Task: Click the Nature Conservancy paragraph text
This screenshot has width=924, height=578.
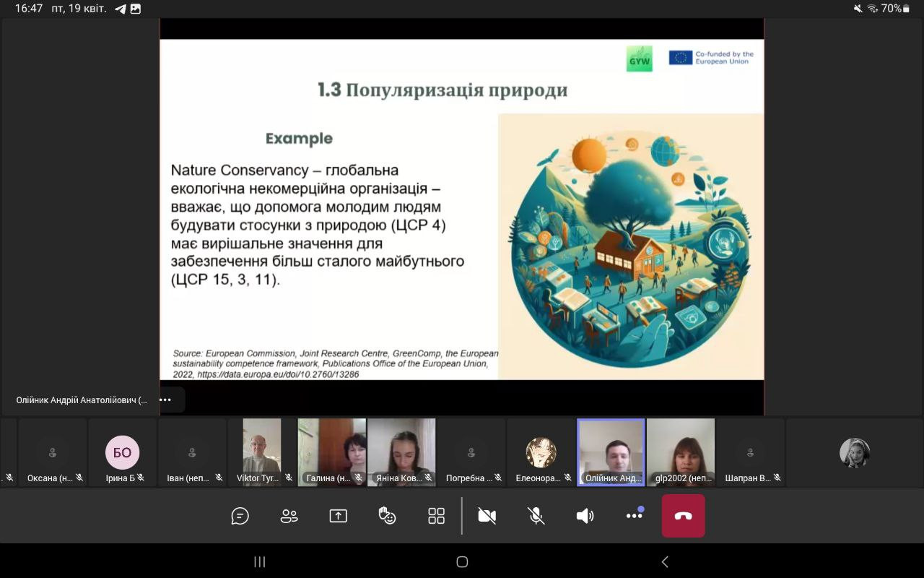Action: [318, 225]
